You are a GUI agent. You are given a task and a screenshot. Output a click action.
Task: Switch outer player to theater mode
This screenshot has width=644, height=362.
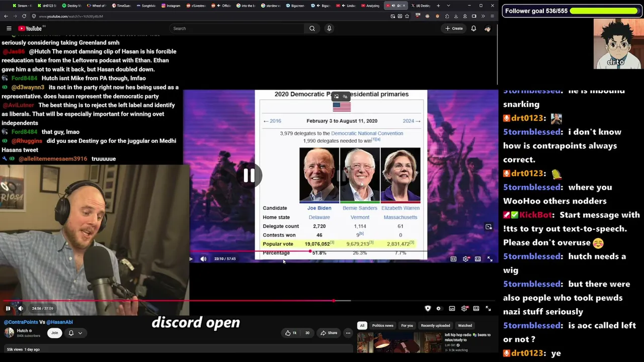point(476,309)
